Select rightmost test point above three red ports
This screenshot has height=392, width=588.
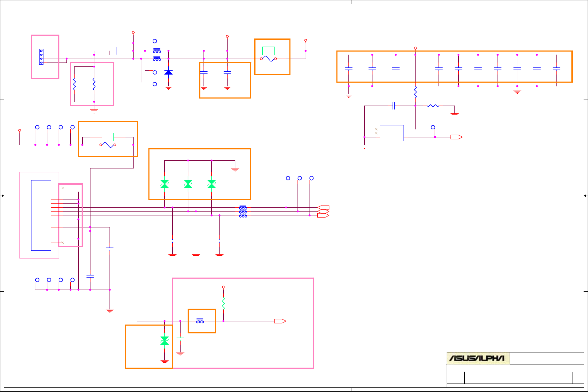coord(311,178)
